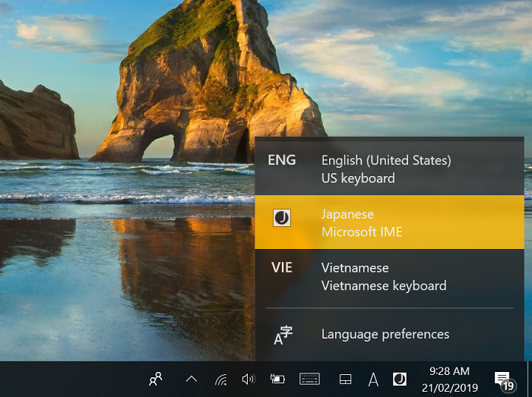Click the Japanese IME J tray icon
The height and width of the screenshot is (397, 532).
399,379
